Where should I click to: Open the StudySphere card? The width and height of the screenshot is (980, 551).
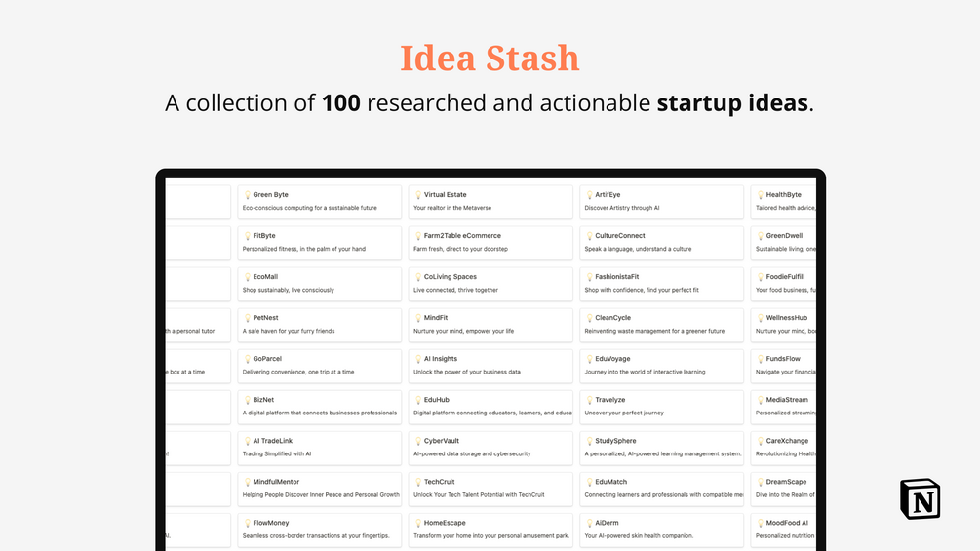pos(661,448)
